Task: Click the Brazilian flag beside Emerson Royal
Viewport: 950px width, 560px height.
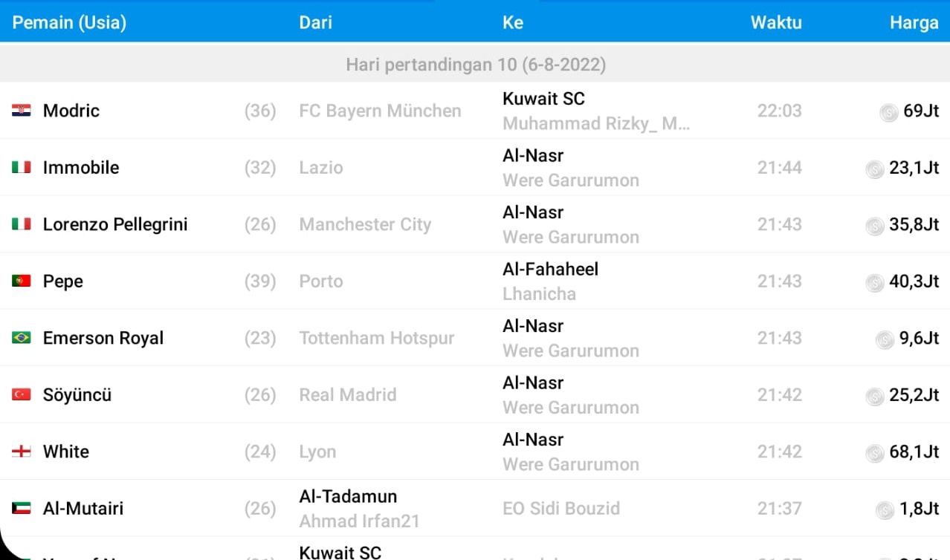Action: [21, 338]
